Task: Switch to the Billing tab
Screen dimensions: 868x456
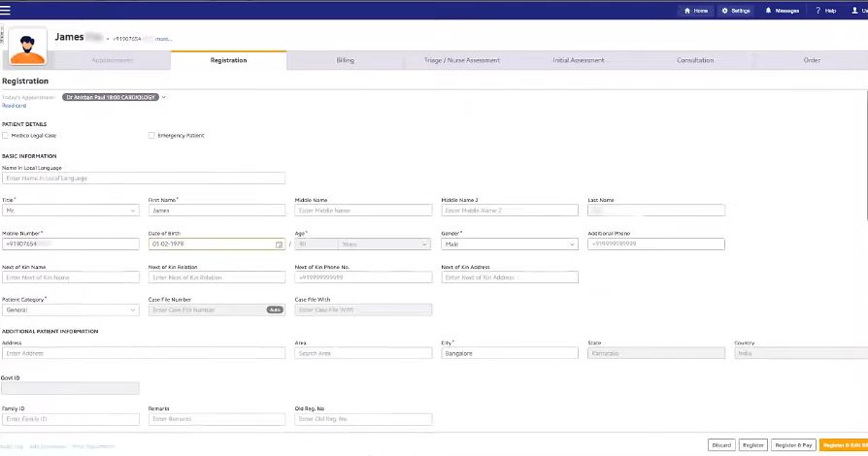Action: [345, 60]
